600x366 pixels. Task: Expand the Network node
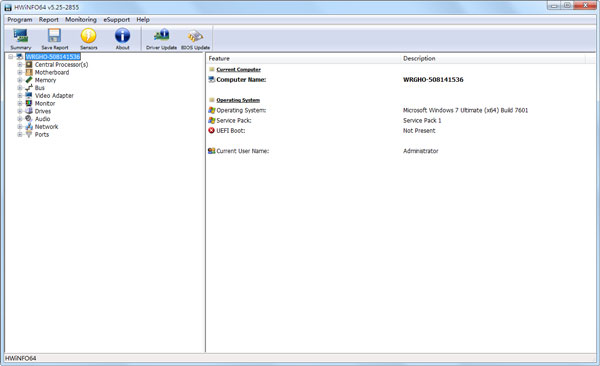click(20, 126)
